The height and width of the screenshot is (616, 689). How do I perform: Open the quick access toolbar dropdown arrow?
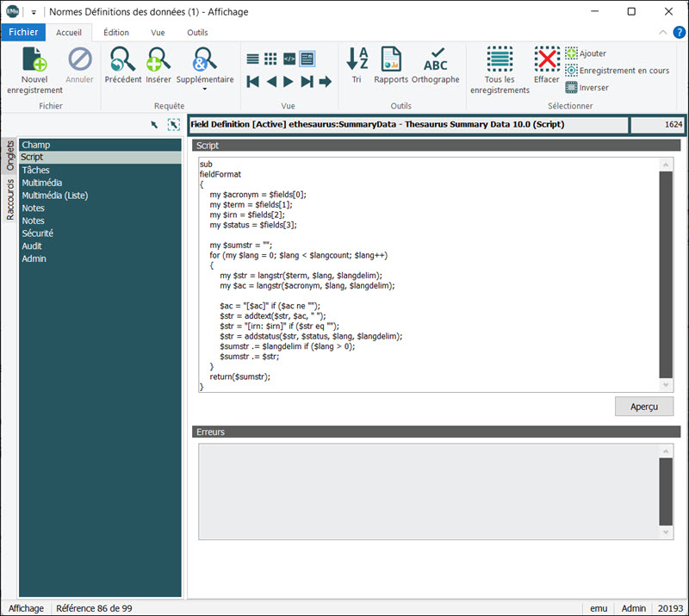pyautogui.click(x=34, y=12)
